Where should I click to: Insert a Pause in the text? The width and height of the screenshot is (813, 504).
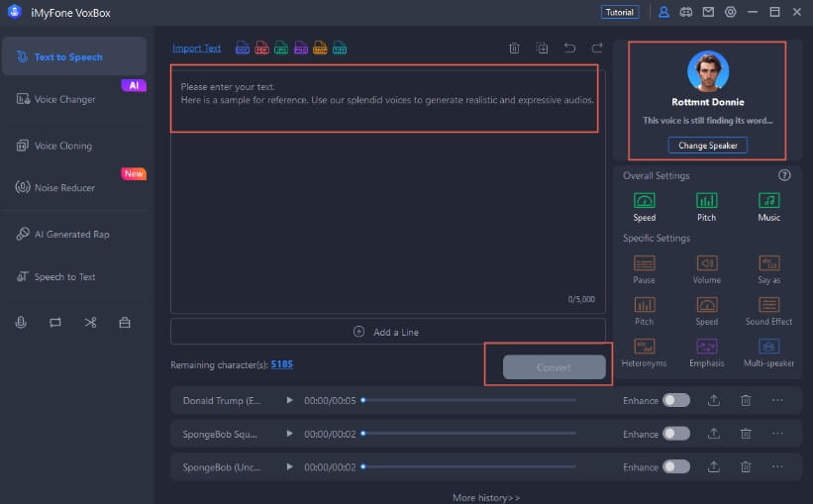645,269
